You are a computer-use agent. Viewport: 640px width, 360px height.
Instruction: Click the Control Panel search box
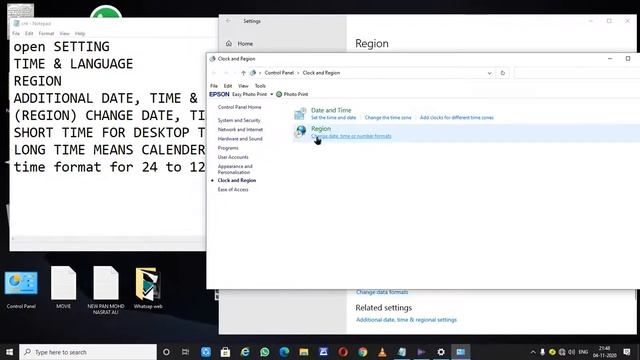tap(576, 73)
